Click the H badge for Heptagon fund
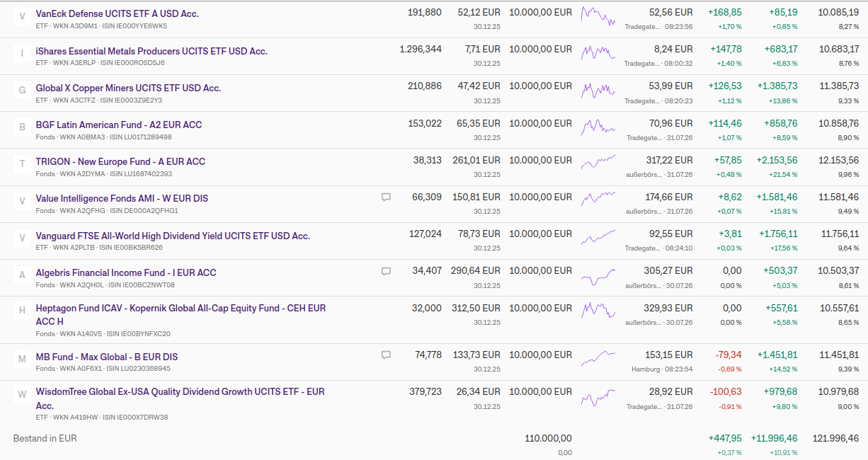The height and width of the screenshot is (460, 868). point(22,310)
